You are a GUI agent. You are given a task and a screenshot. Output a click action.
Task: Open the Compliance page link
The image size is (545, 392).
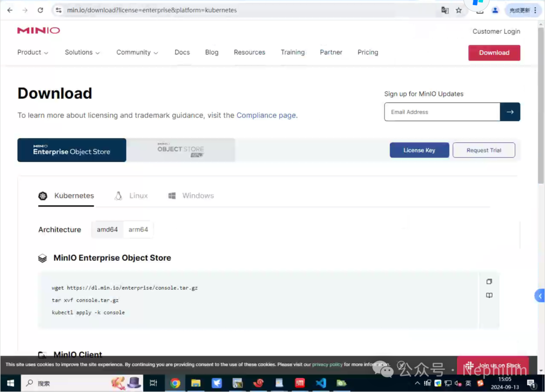[x=266, y=116]
